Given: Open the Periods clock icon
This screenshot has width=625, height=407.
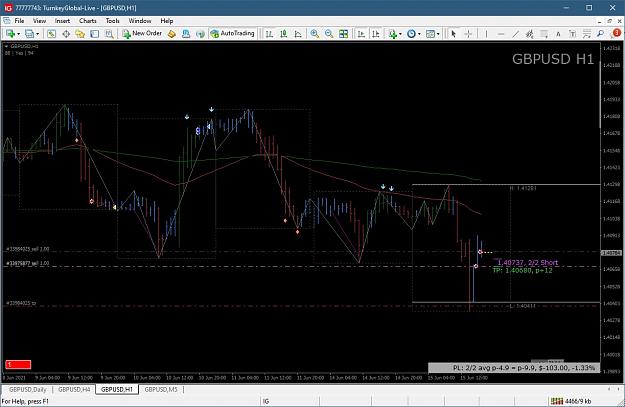Looking at the screenshot, I should point(411,34).
